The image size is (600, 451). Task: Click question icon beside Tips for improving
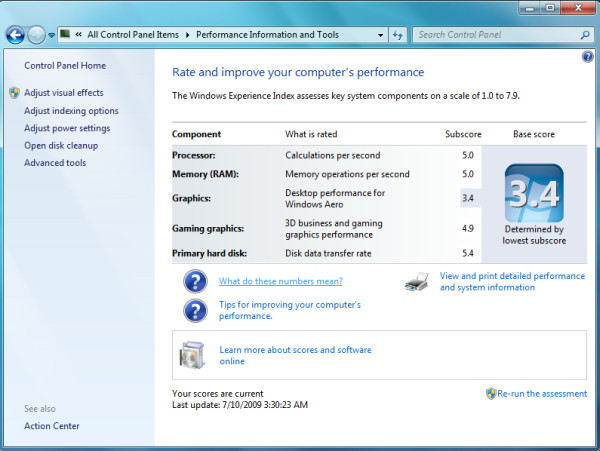[x=195, y=310]
